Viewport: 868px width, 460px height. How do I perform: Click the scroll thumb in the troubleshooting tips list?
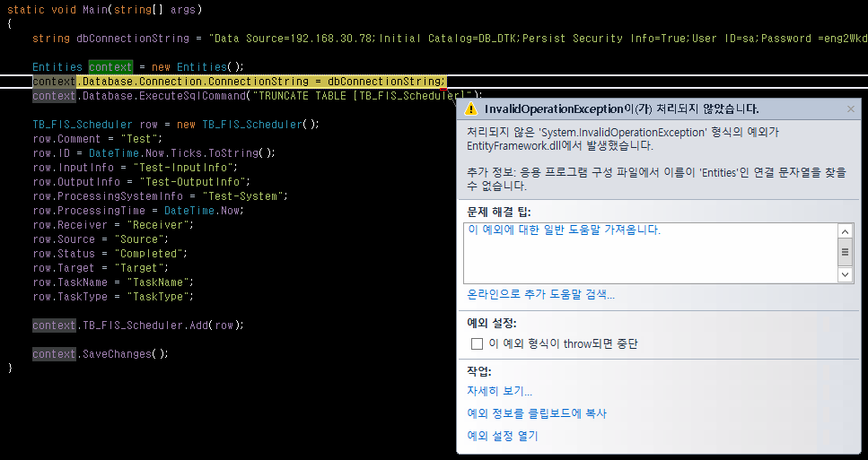[845, 252]
